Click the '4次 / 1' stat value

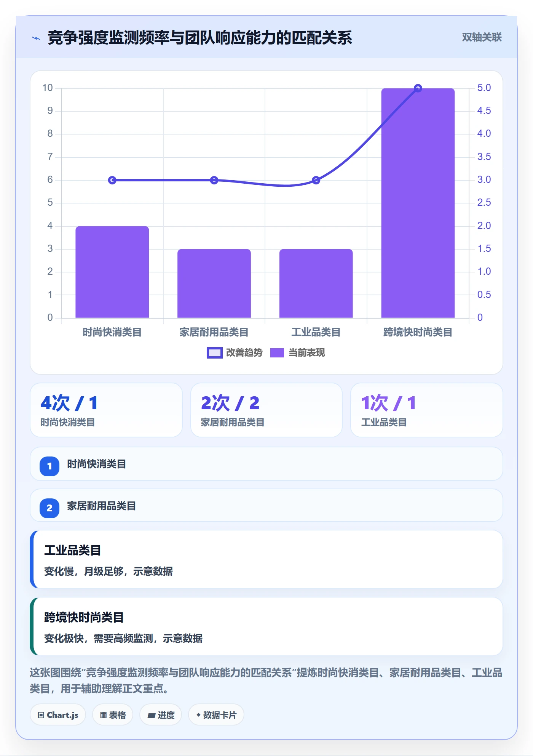[x=69, y=403]
